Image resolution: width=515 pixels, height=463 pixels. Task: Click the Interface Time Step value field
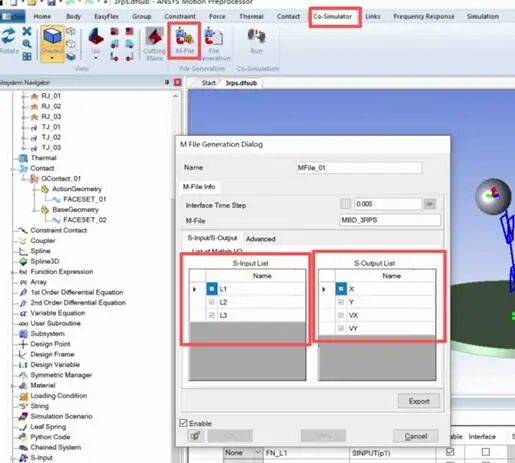coord(388,204)
